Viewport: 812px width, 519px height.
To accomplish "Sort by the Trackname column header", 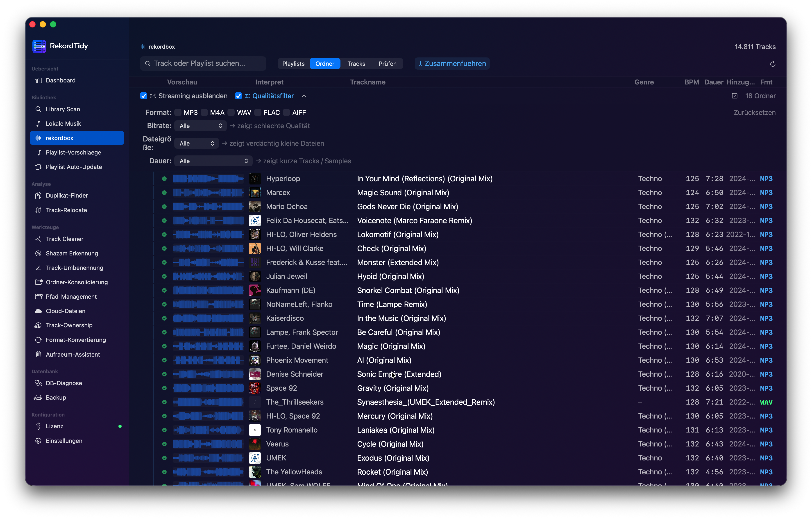I will 367,82.
